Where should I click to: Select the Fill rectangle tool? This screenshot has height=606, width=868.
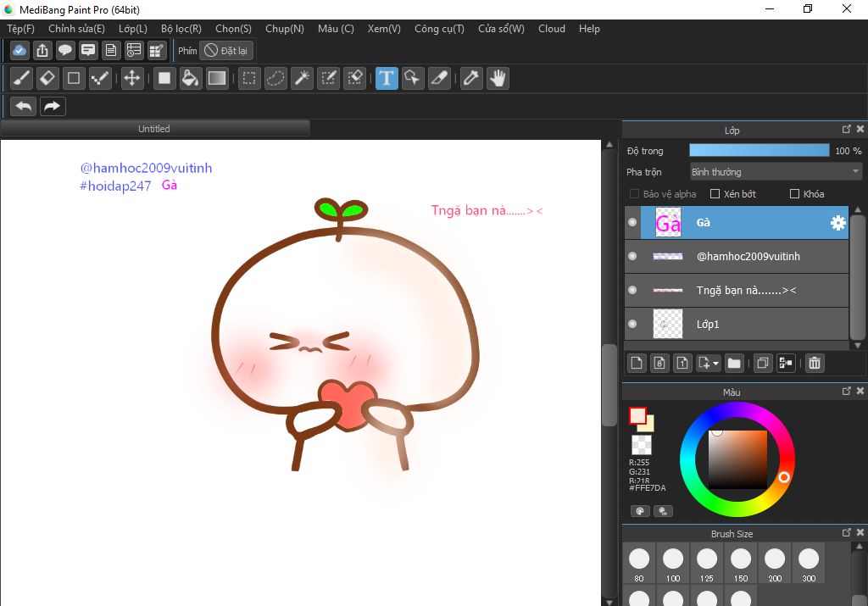click(x=164, y=78)
